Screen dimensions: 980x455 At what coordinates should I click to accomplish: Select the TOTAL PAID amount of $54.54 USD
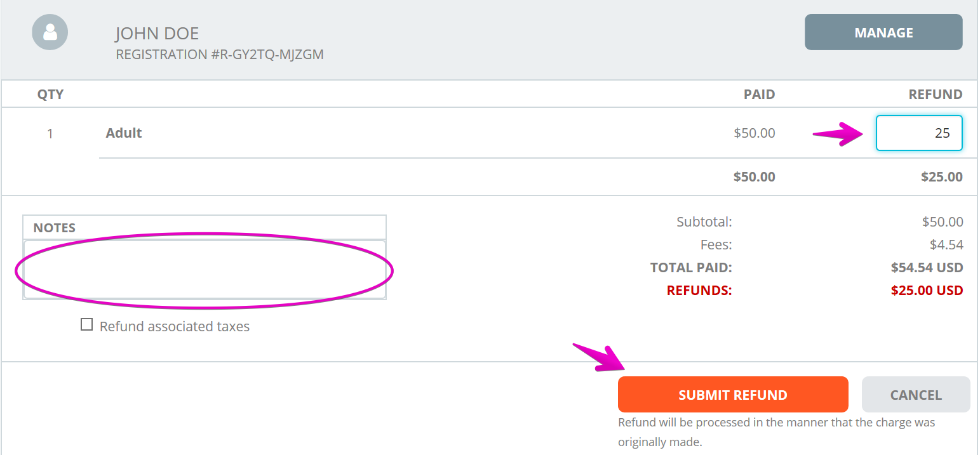tap(927, 267)
